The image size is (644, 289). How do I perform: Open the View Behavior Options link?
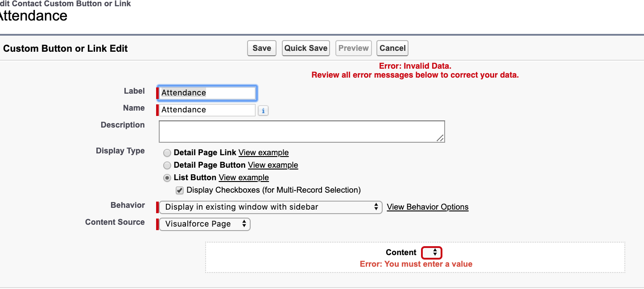(x=427, y=207)
